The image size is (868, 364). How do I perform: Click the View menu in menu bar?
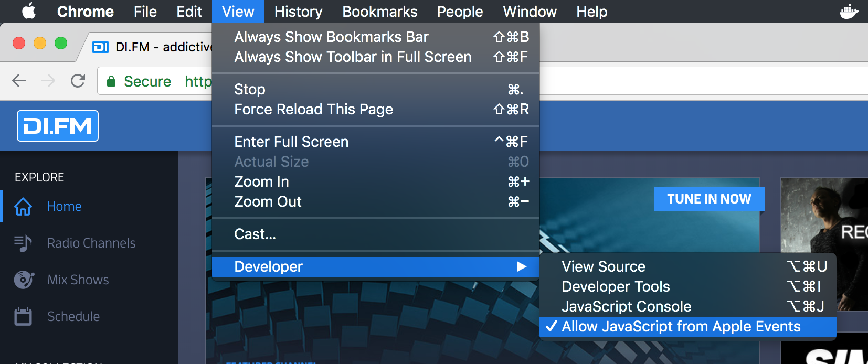[238, 12]
